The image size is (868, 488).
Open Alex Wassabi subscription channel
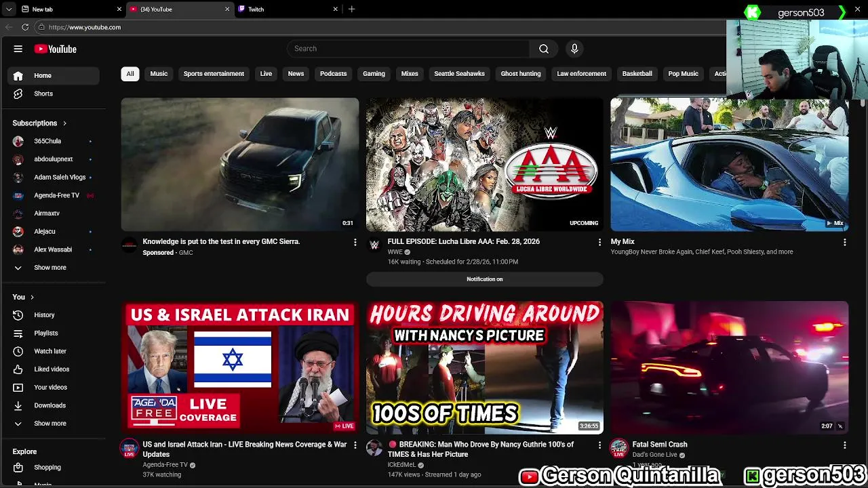(53, 249)
